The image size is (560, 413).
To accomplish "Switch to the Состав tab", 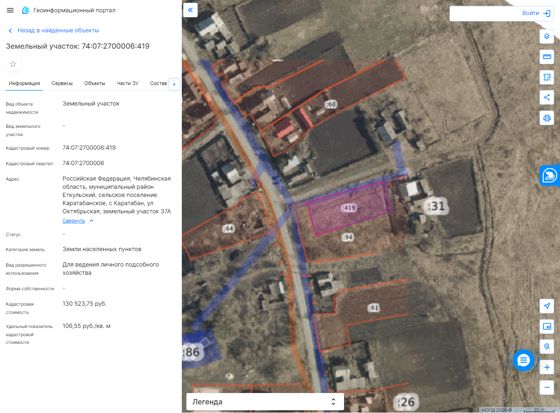I will tap(158, 83).
